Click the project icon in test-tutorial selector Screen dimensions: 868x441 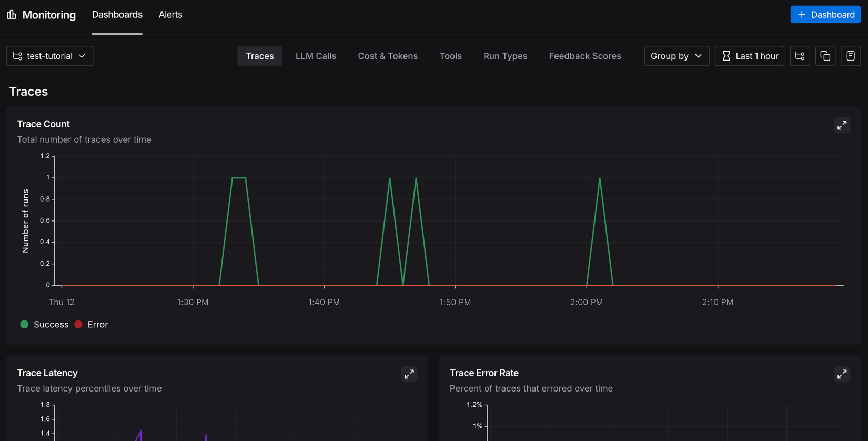[17, 56]
